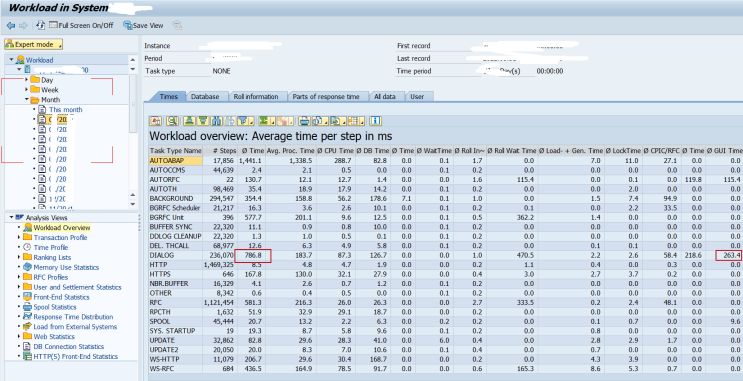This screenshot has height=381, width=743.
Task: Open the Roll information tab
Action: (x=256, y=96)
